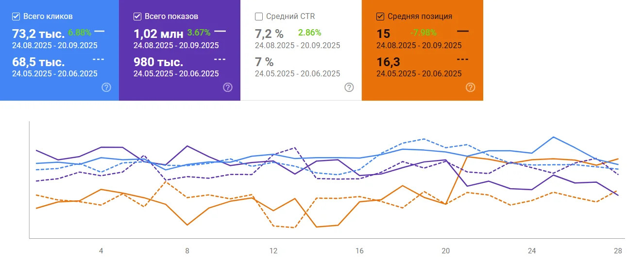Image resolution: width=644 pixels, height=266 pixels.
Task: Open help icon on Всего кликов card
Action: point(106,88)
